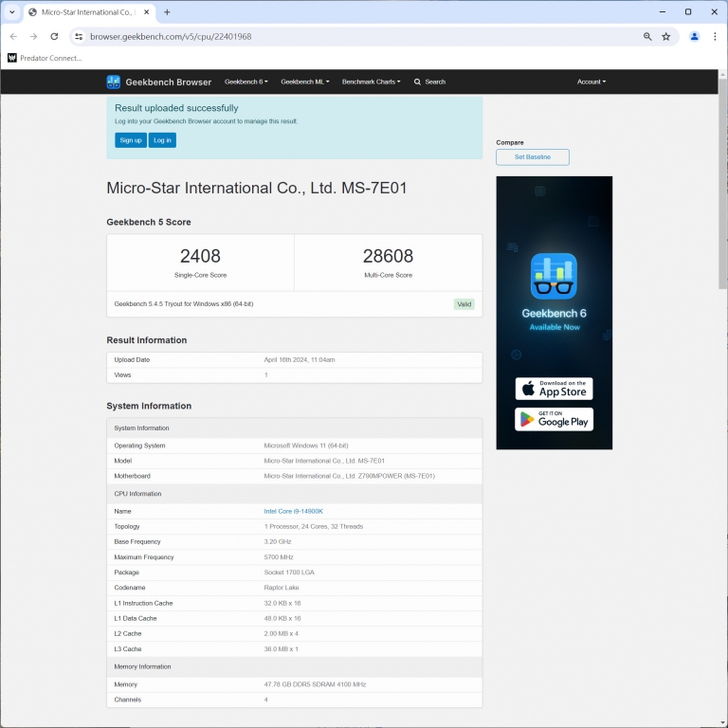Click 'Socket 1700 LGA' package value
Screen dimensions: 728x728
(289, 573)
